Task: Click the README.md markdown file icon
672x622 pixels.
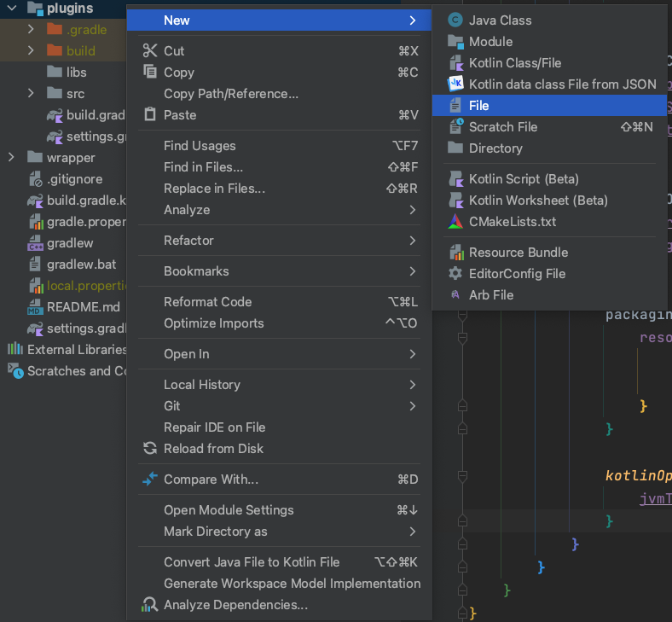Action: [x=35, y=307]
